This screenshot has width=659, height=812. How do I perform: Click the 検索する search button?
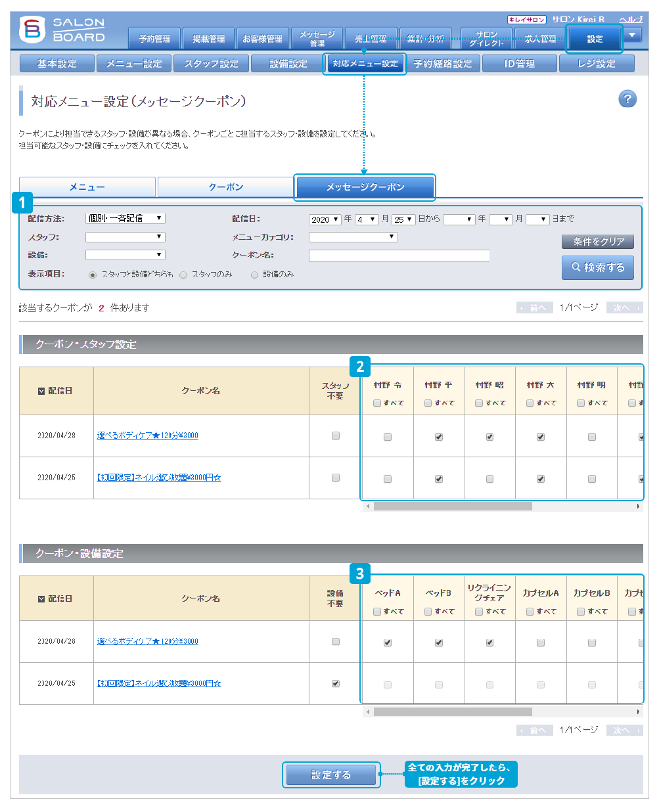click(597, 267)
